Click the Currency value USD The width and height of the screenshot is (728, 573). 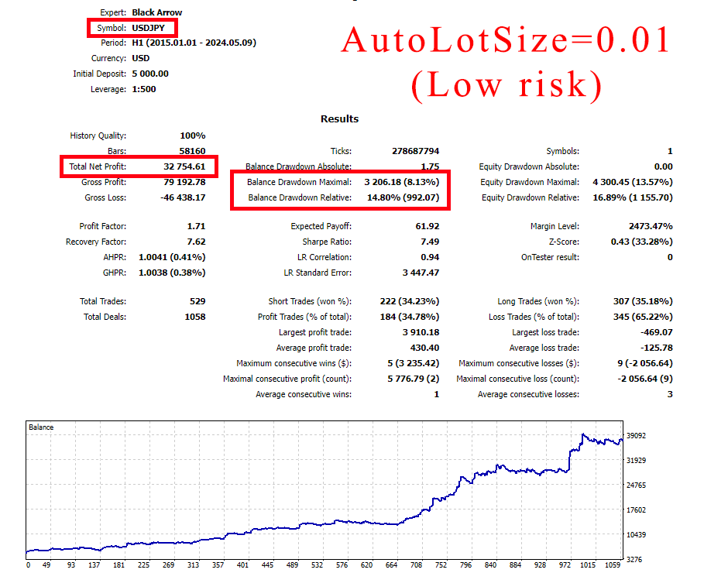(141, 58)
